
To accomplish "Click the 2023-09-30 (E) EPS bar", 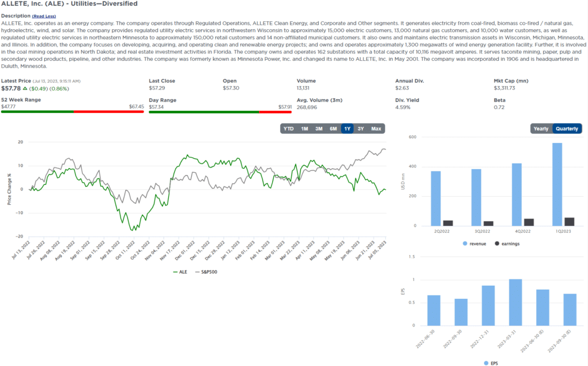I will coord(570,310).
